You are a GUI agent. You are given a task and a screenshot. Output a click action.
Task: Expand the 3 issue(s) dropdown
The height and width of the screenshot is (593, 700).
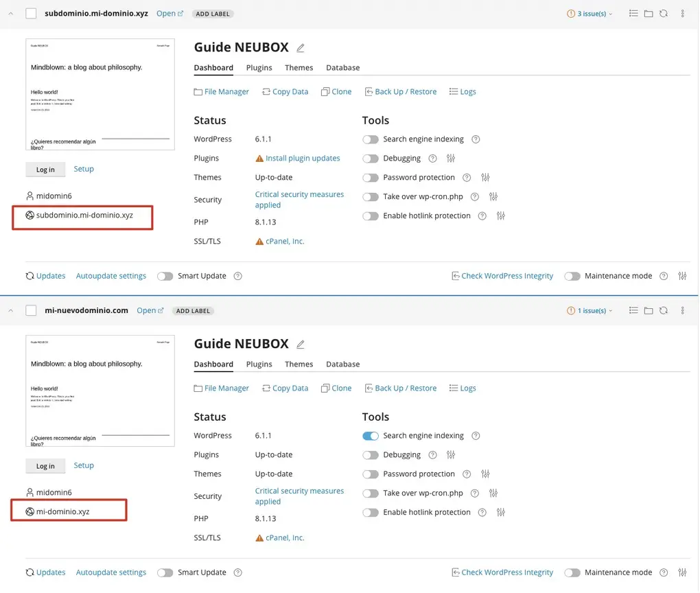tap(590, 14)
